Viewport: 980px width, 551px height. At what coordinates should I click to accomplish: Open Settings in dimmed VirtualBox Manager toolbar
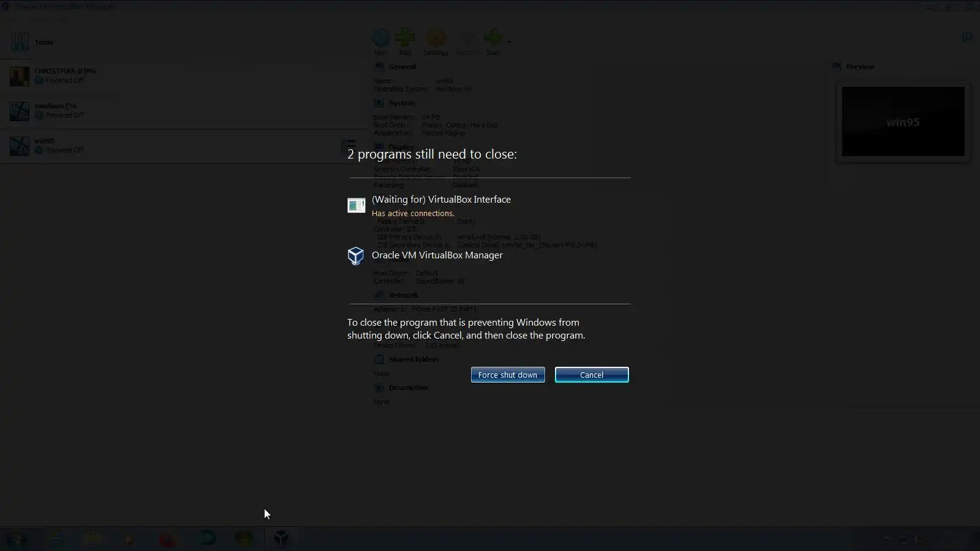pyautogui.click(x=436, y=42)
